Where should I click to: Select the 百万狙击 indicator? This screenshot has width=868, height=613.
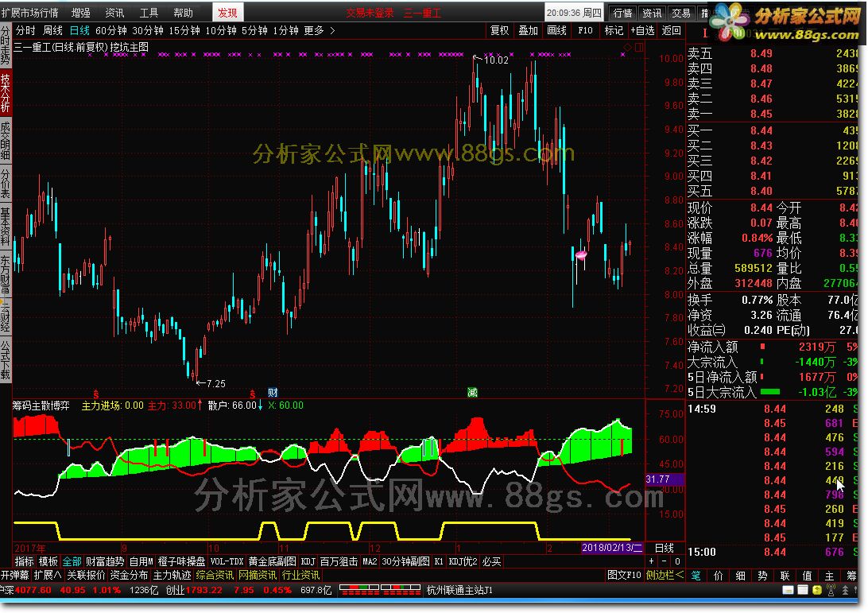339,561
